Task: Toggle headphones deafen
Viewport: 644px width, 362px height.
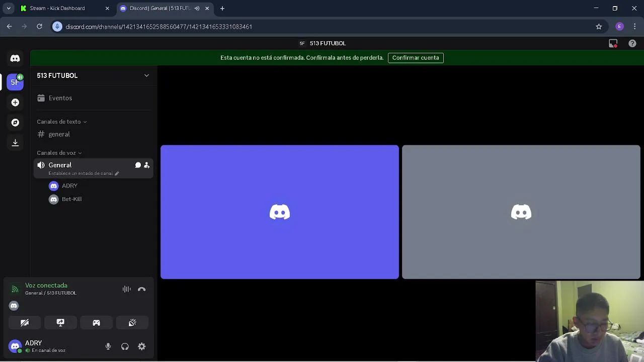Action: click(125, 346)
